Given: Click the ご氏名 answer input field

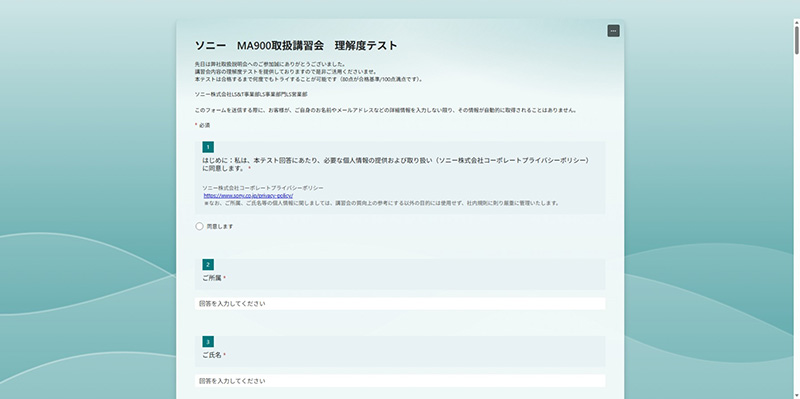Looking at the screenshot, I should point(400,381).
